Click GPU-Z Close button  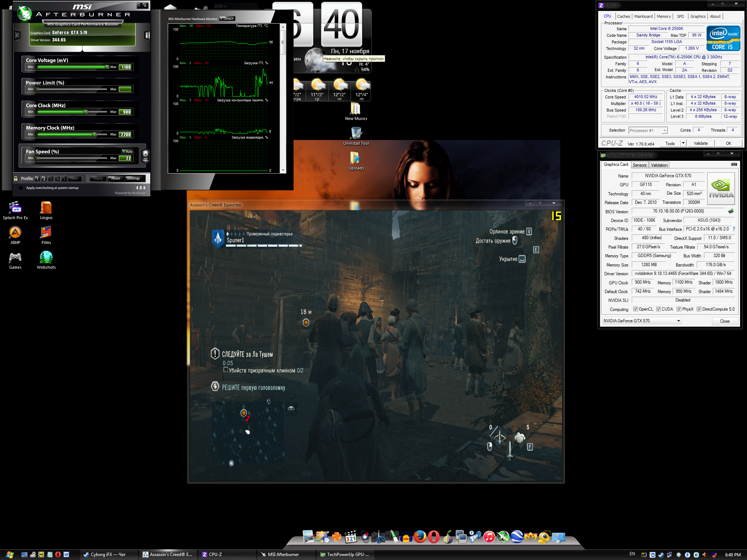click(724, 321)
